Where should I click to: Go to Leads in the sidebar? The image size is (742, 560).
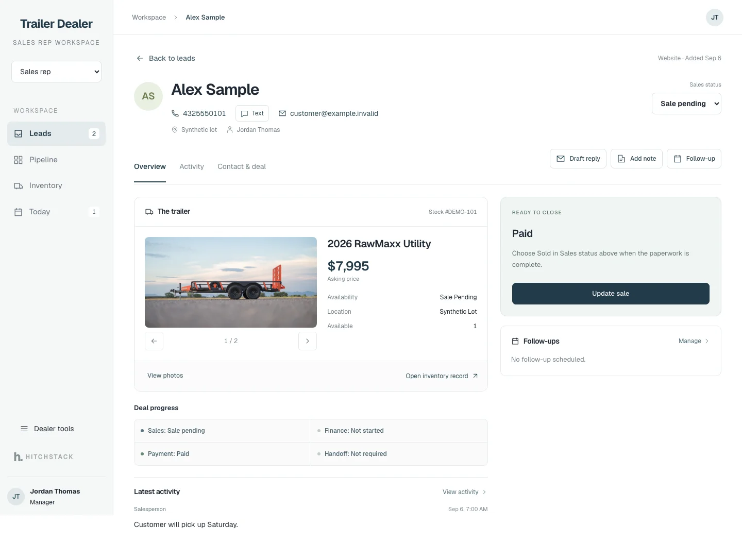click(x=56, y=133)
